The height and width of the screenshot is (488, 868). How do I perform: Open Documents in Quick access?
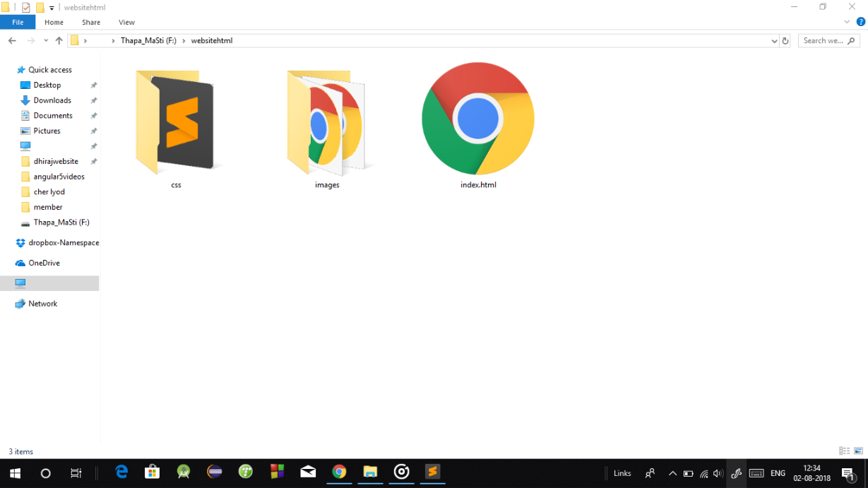pos(53,116)
